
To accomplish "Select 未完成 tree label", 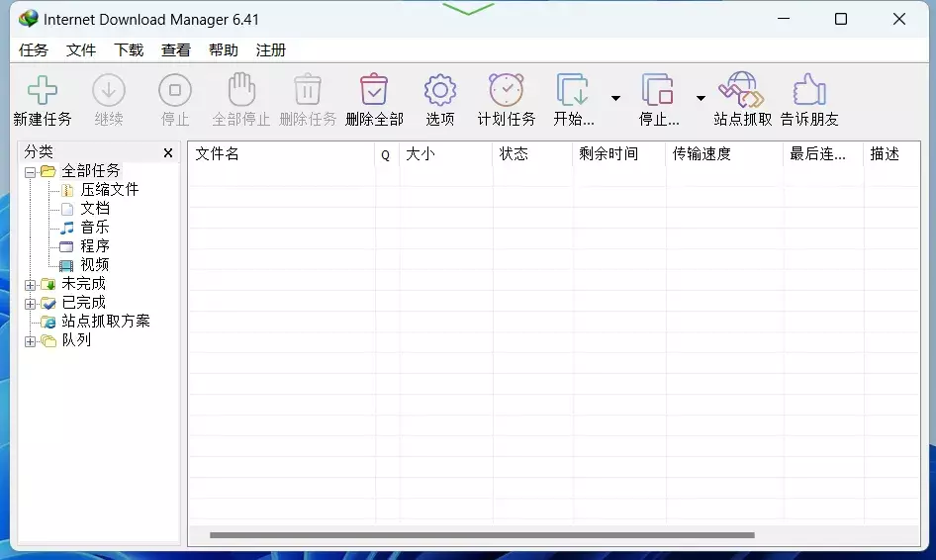I will coord(83,284).
